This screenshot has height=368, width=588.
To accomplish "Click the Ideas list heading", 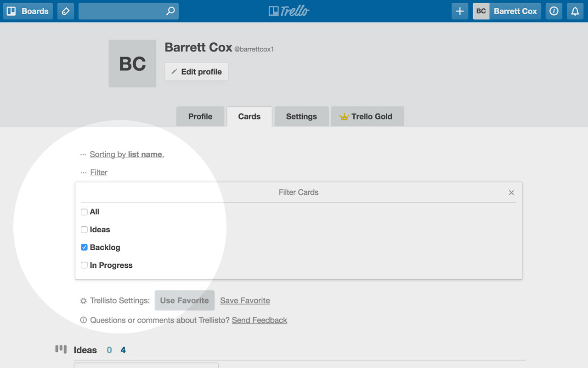I will [85, 350].
